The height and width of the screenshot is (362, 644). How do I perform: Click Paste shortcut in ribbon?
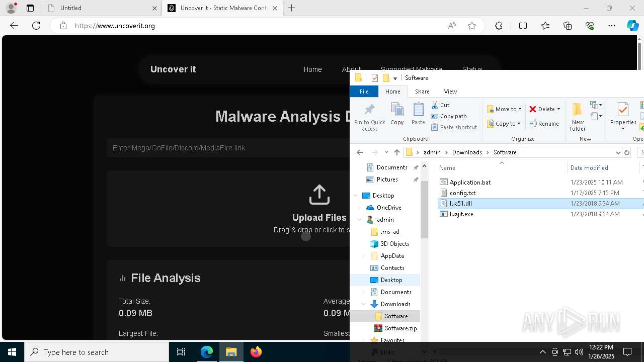coord(454,127)
